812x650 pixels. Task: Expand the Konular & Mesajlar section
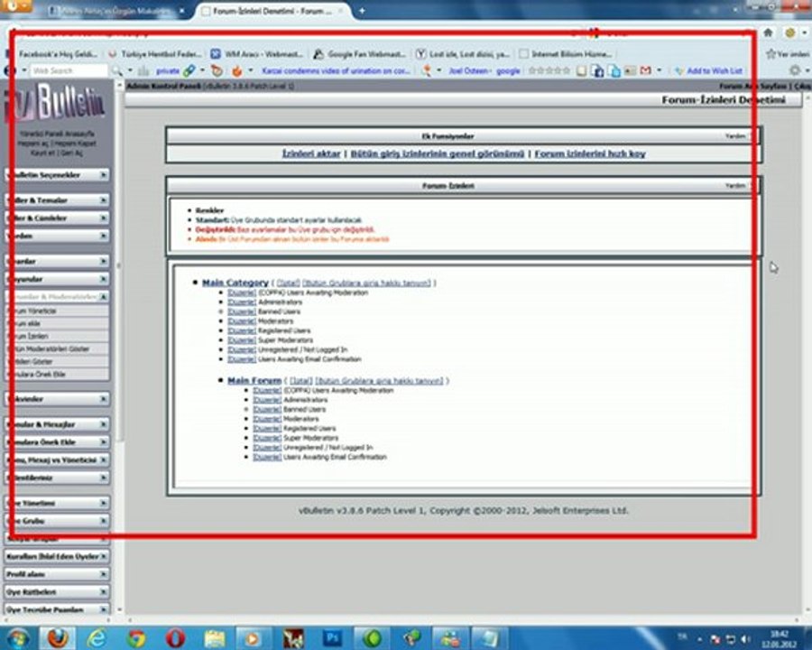pyautogui.click(x=58, y=424)
